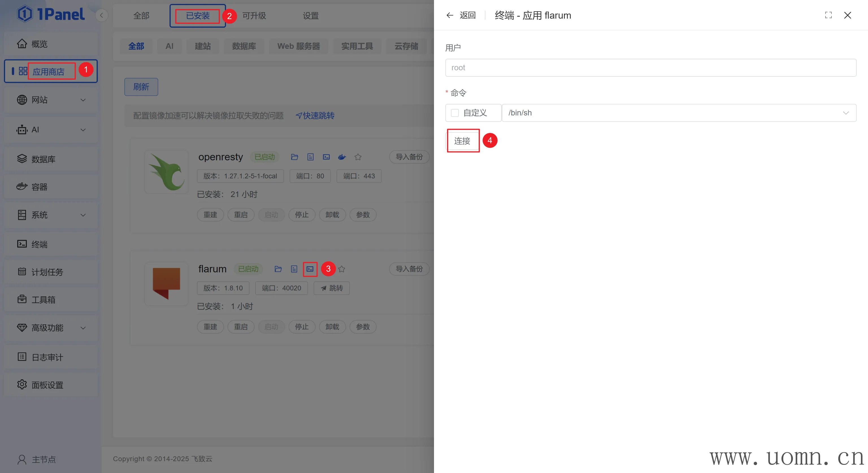The width and height of the screenshot is (868, 473).
Task: Favorite openresty with the star icon
Action: coord(358,157)
